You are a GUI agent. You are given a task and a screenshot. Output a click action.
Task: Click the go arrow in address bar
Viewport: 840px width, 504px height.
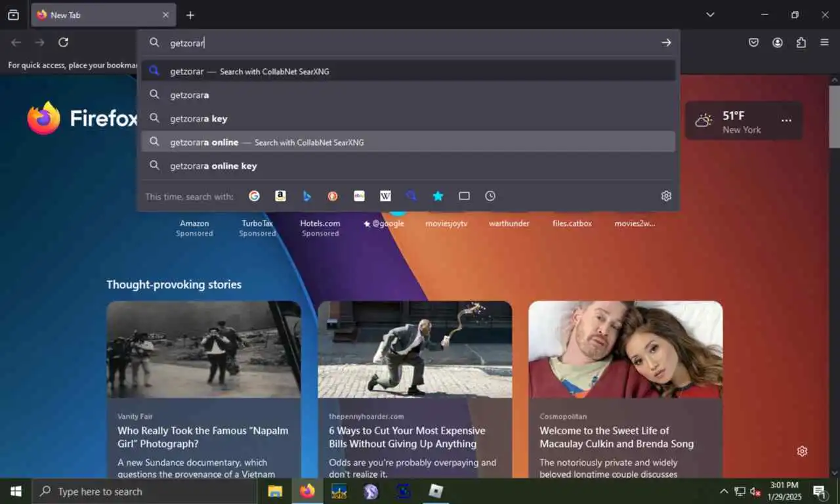666,43
